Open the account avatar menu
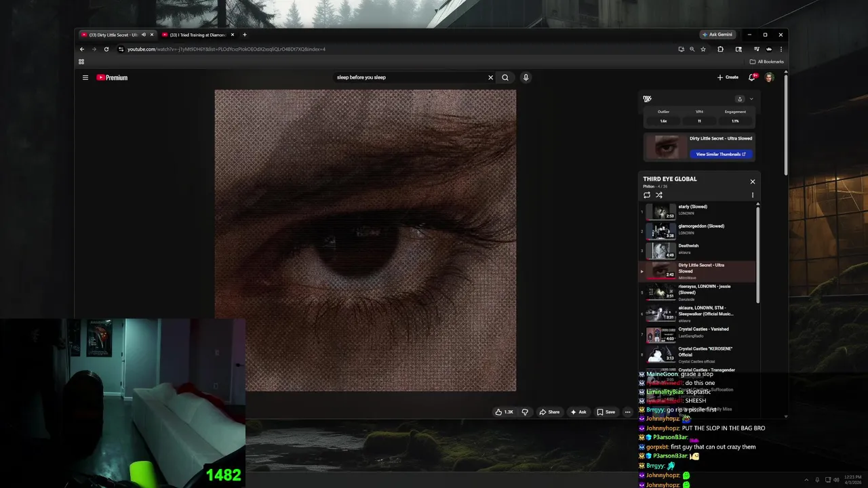Viewport: 868px width, 488px height. 769,77
